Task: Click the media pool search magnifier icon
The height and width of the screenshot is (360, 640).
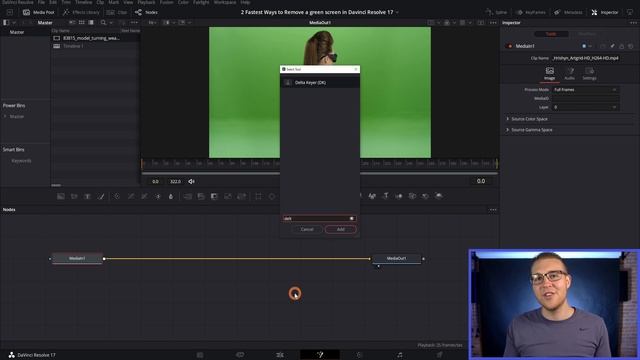Action: (x=103, y=22)
